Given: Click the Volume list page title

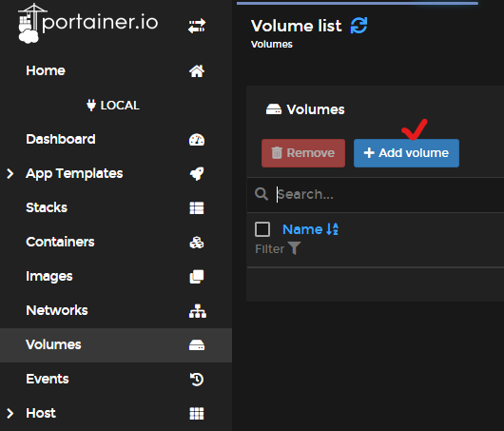Looking at the screenshot, I should (296, 26).
